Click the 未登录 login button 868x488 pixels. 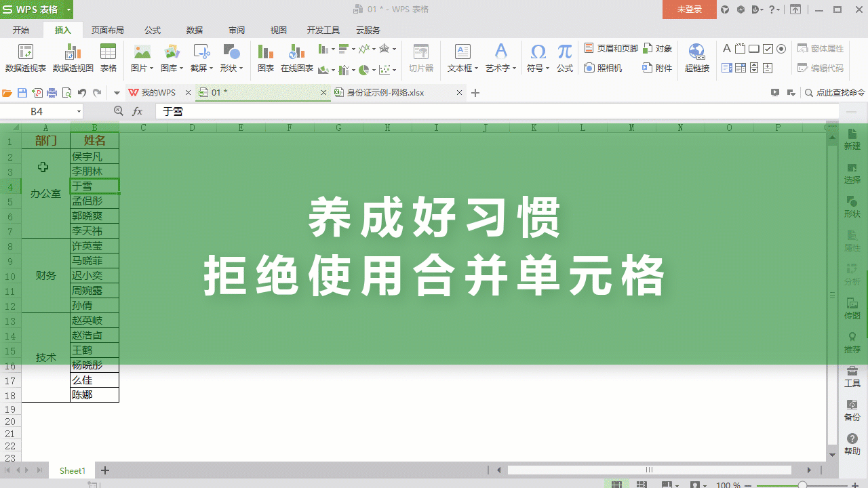pyautogui.click(x=689, y=9)
